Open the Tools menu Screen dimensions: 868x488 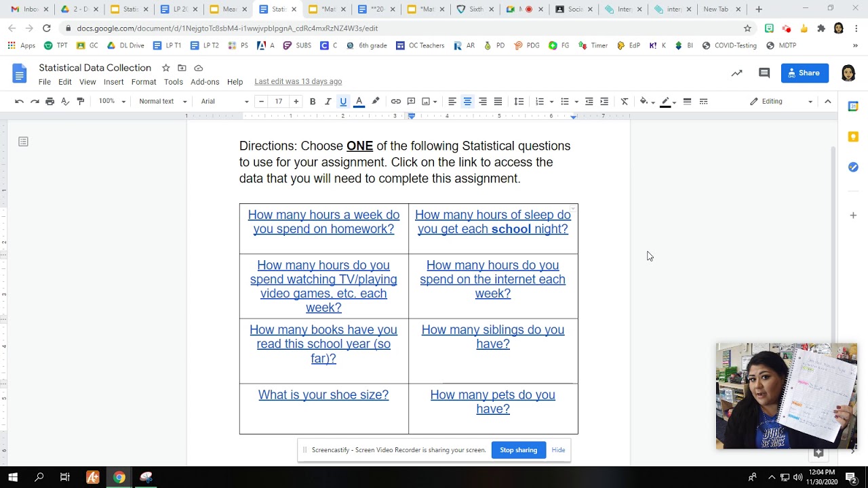point(174,82)
